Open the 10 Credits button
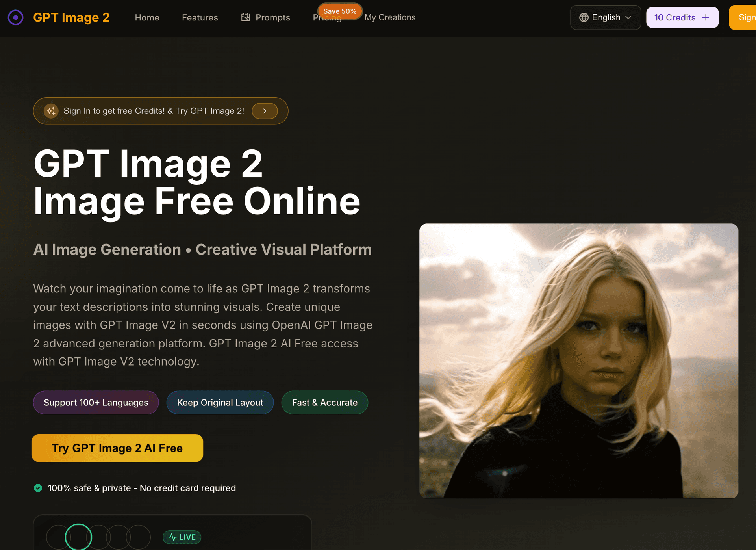Image resolution: width=756 pixels, height=550 pixels. click(x=682, y=17)
